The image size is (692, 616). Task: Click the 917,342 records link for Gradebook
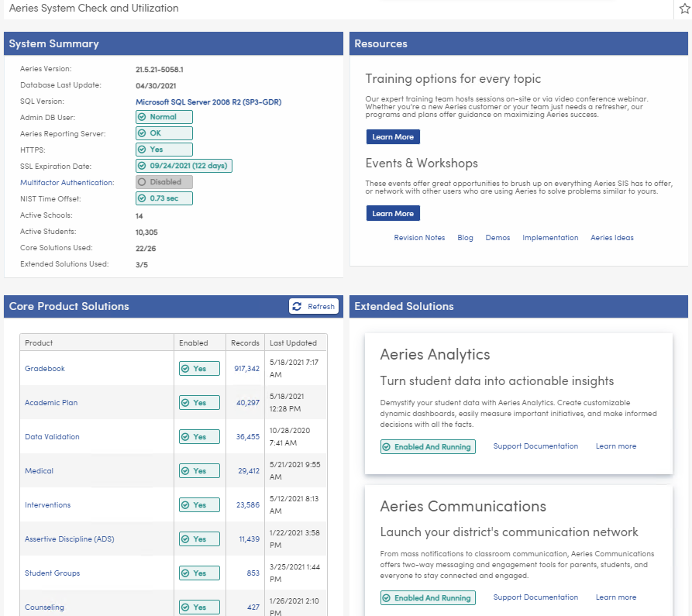coord(246,368)
